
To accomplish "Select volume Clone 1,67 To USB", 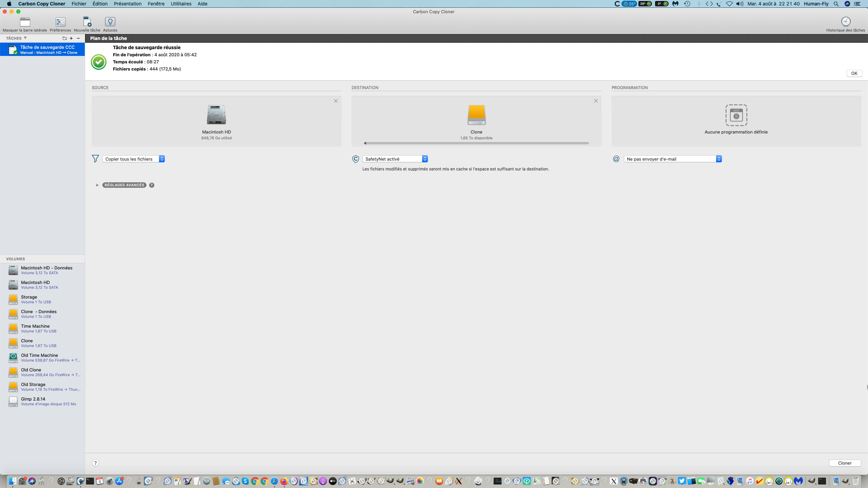I will [42, 343].
